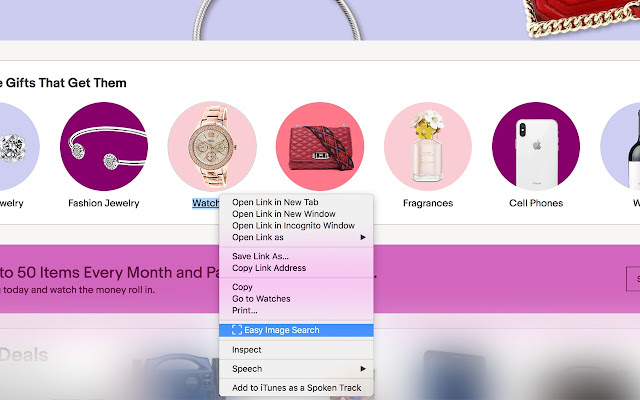The width and height of the screenshot is (640, 400).
Task: Click the Easy Image Search bracket icon
Action: [x=237, y=330]
